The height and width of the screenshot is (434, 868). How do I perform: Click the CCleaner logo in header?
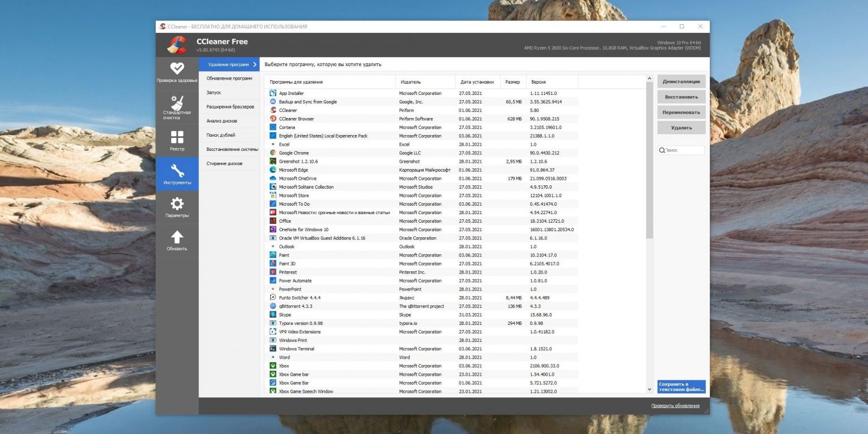point(177,44)
